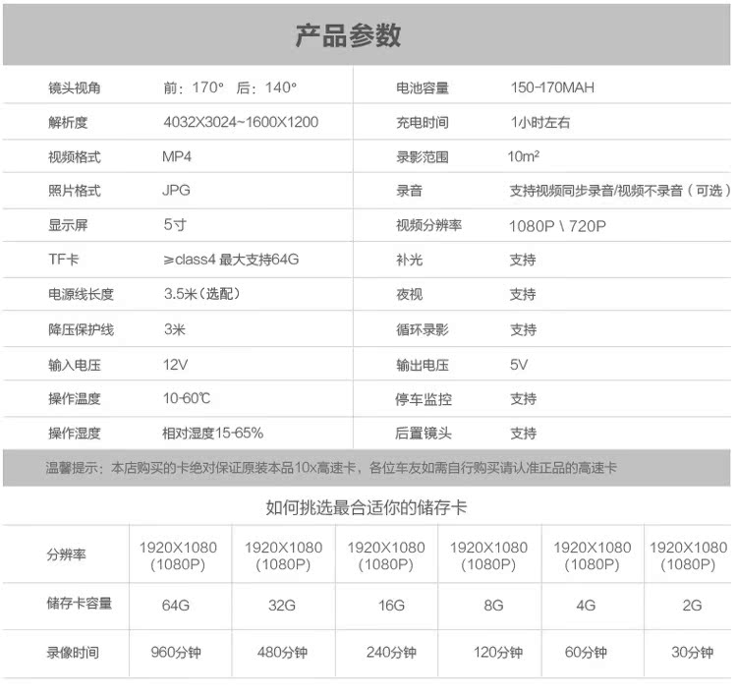The image size is (737, 700).
Task: Click the 循环录影 label
Action: point(423,330)
